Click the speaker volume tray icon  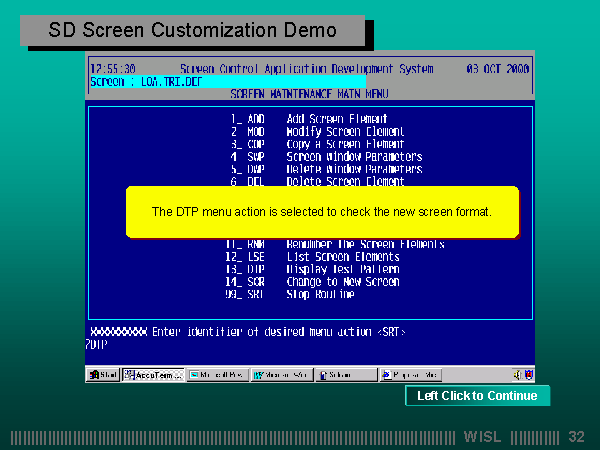(x=517, y=375)
